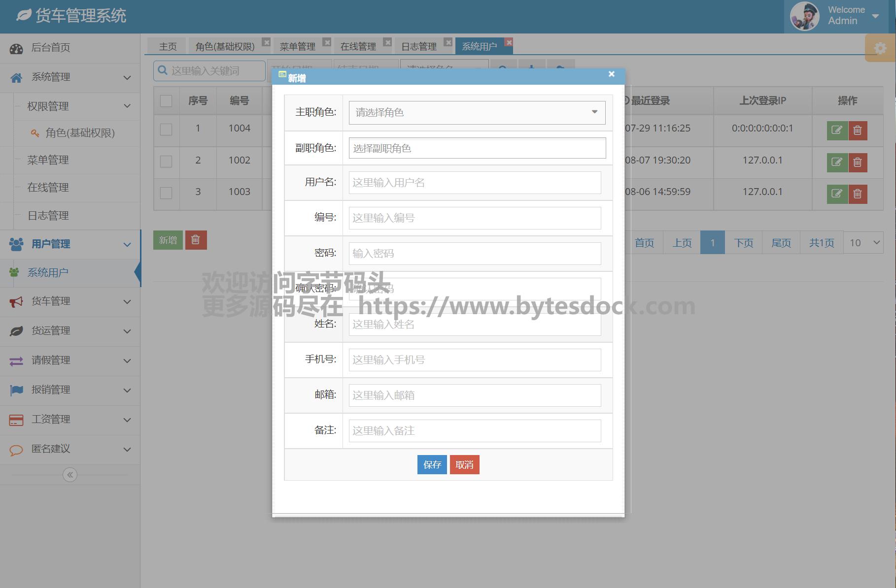This screenshot has width=896, height=588.
Task: Click the Admin user avatar
Action: click(804, 16)
